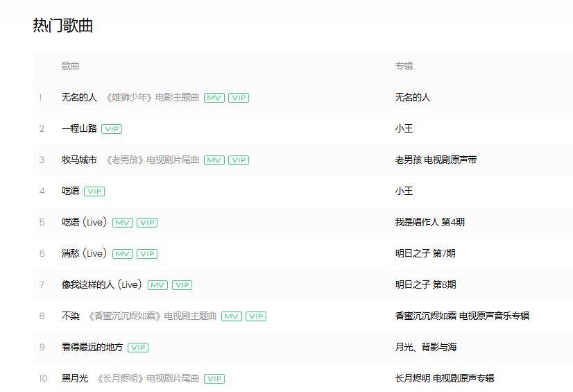
Task: Open album 明日之子 第8期
Action: pyautogui.click(x=425, y=284)
